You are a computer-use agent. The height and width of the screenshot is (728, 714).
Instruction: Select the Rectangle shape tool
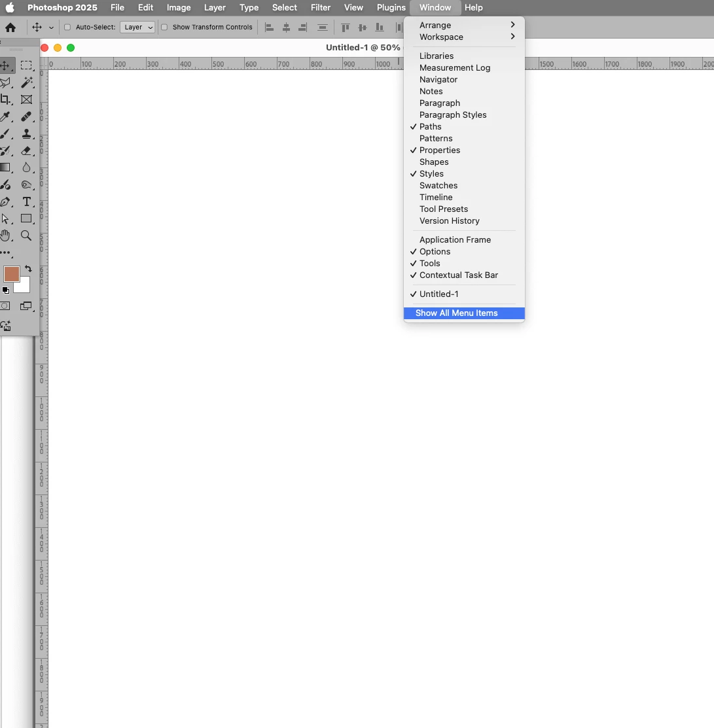click(26, 218)
